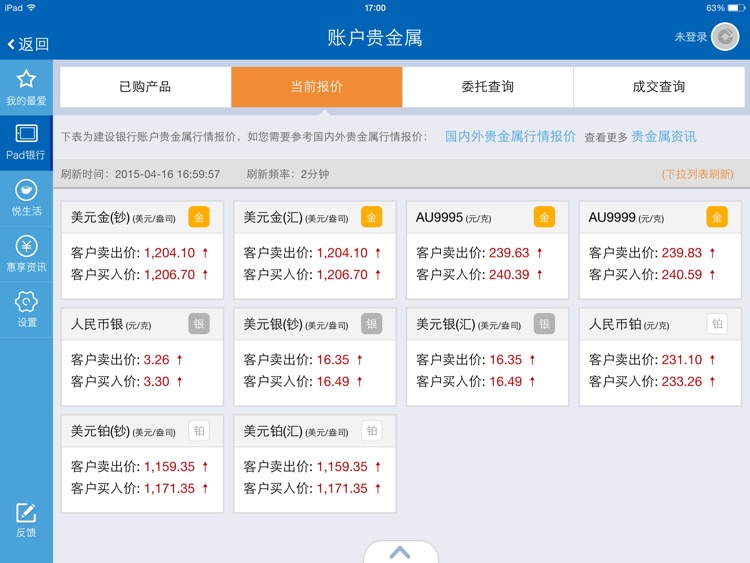750x563 pixels.
Task: Open 反馈 feedback pencil icon
Action: 26,513
